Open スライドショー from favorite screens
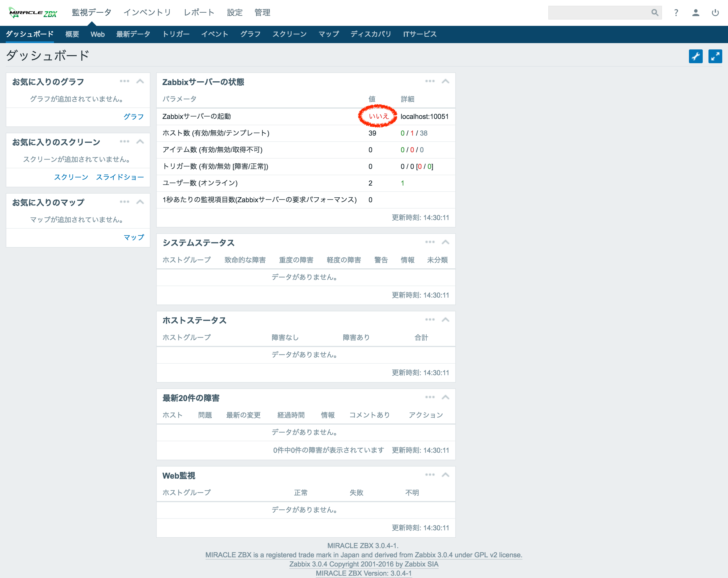 coord(120,177)
